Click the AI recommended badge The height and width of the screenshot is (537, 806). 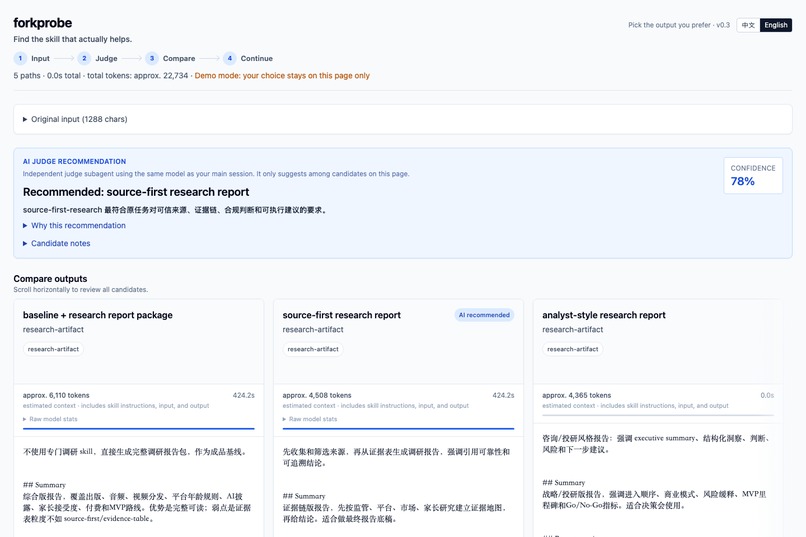point(484,315)
